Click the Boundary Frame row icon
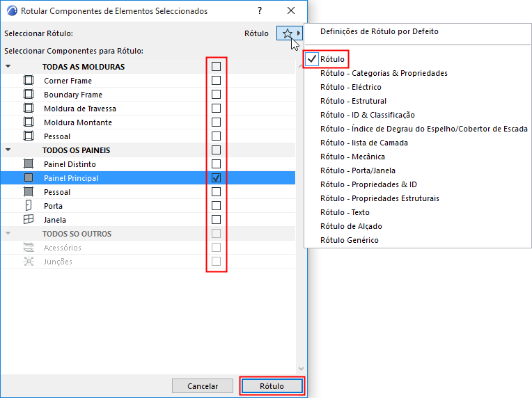This screenshot has width=532, height=398. [29, 94]
